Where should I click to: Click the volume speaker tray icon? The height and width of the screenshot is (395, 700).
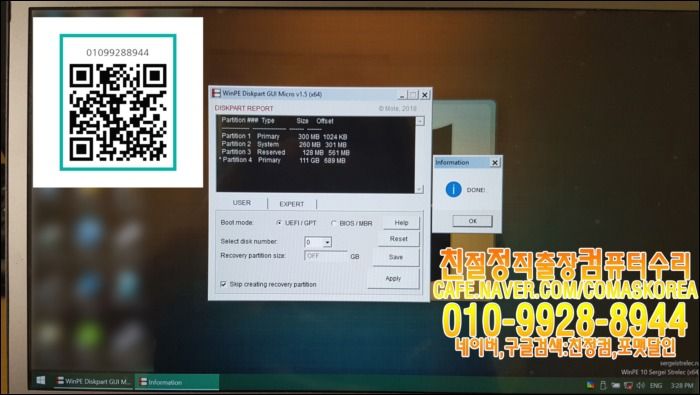click(641, 385)
